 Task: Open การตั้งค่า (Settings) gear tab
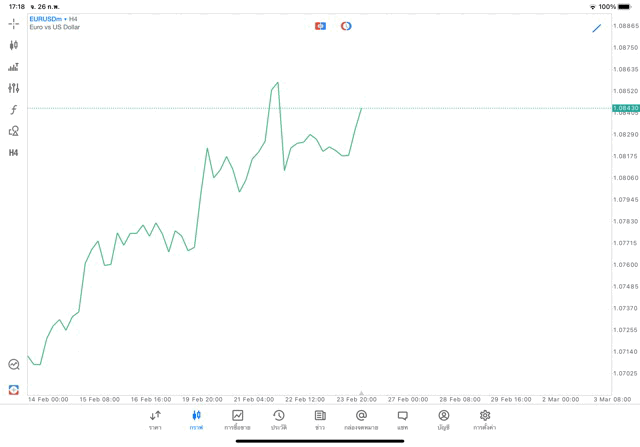[x=485, y=419]
